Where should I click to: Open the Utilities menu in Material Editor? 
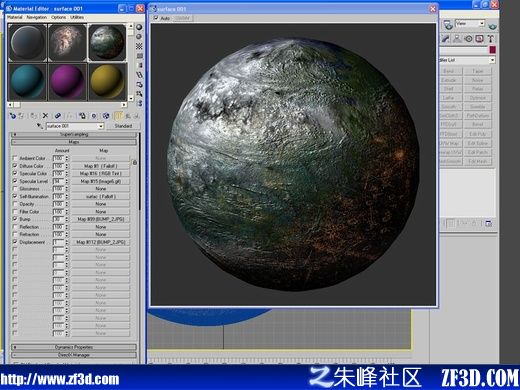[77, 17]
